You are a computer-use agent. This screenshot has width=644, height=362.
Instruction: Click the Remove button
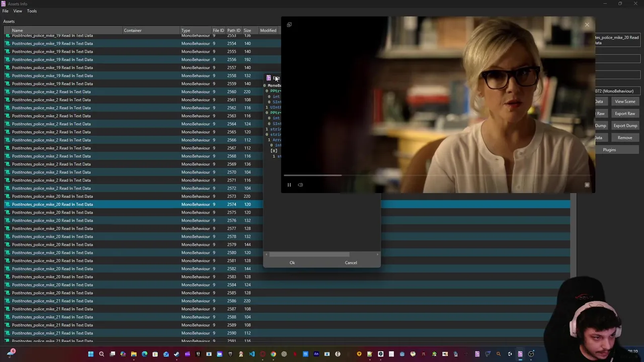point(625,138)
